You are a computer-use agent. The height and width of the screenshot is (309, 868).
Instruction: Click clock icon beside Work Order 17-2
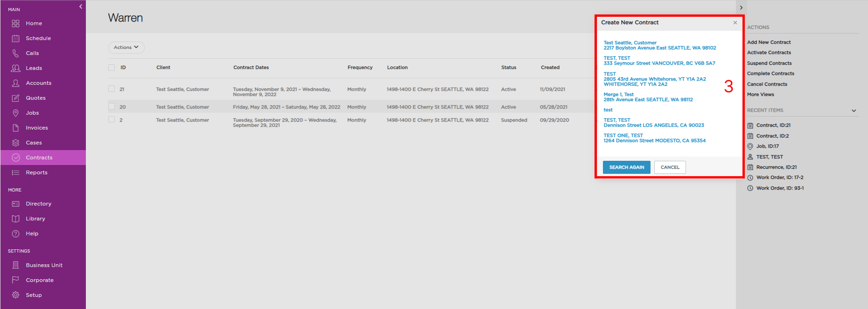click(750, 178)
